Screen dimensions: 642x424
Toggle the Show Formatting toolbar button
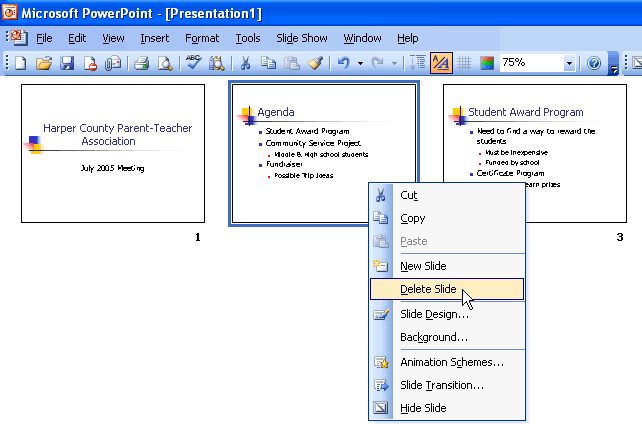click(x=441, y=63)
